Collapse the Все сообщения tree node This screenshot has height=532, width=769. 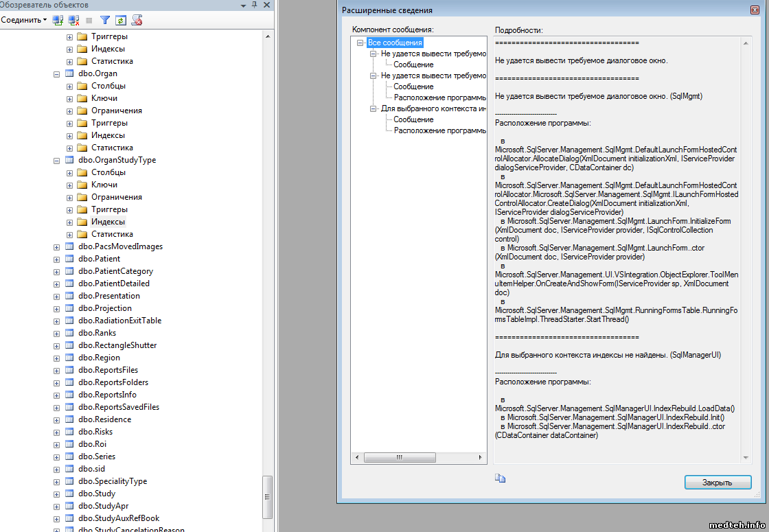click(360, 43)
